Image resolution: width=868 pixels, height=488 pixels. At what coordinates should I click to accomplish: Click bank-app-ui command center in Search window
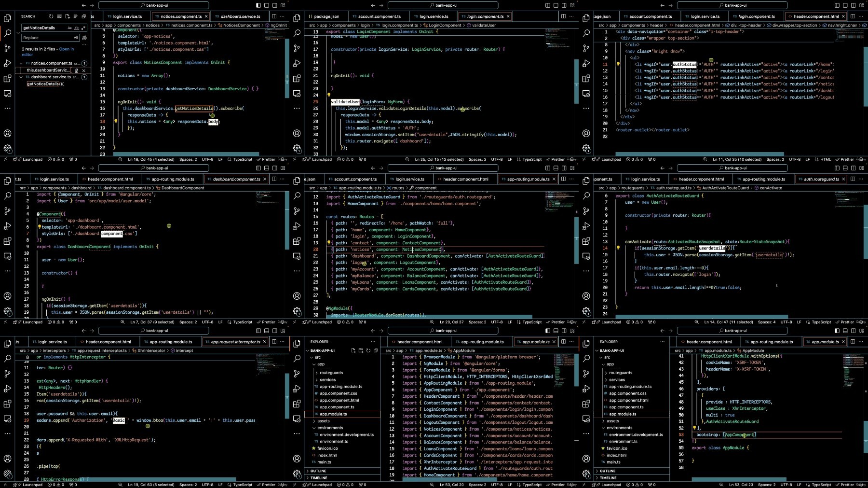coord(154,5)
